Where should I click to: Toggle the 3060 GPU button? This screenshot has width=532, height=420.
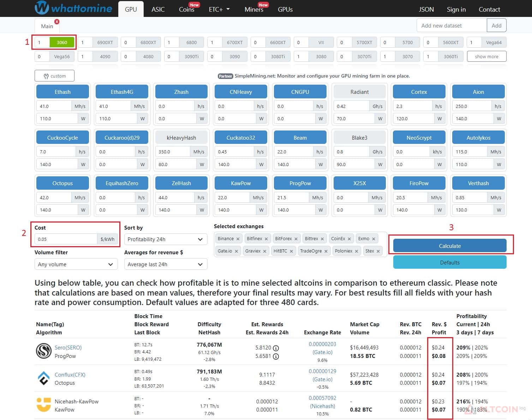(x=62, y=42)
